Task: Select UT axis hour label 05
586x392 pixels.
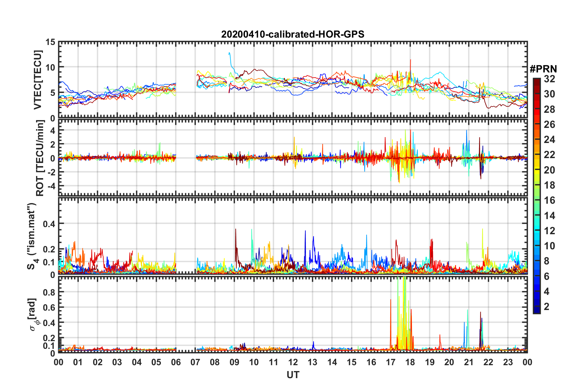Action: pyautogui.click(x=156, y=362)
